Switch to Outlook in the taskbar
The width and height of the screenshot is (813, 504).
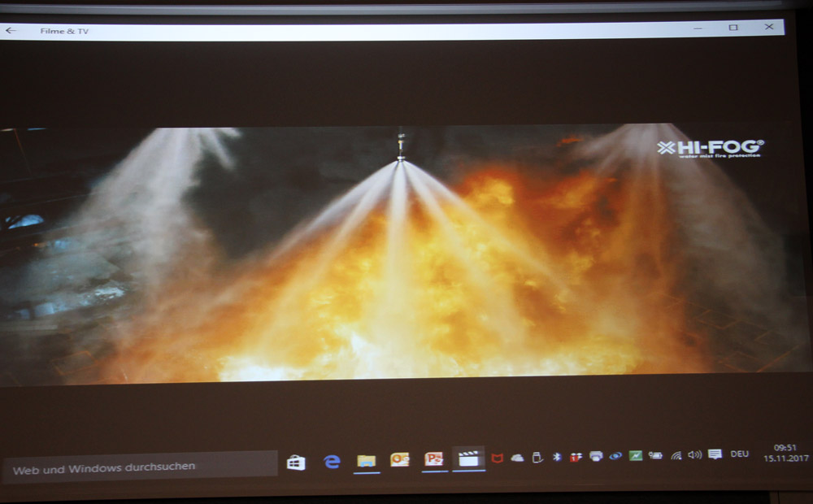click(x=400, y=459)
